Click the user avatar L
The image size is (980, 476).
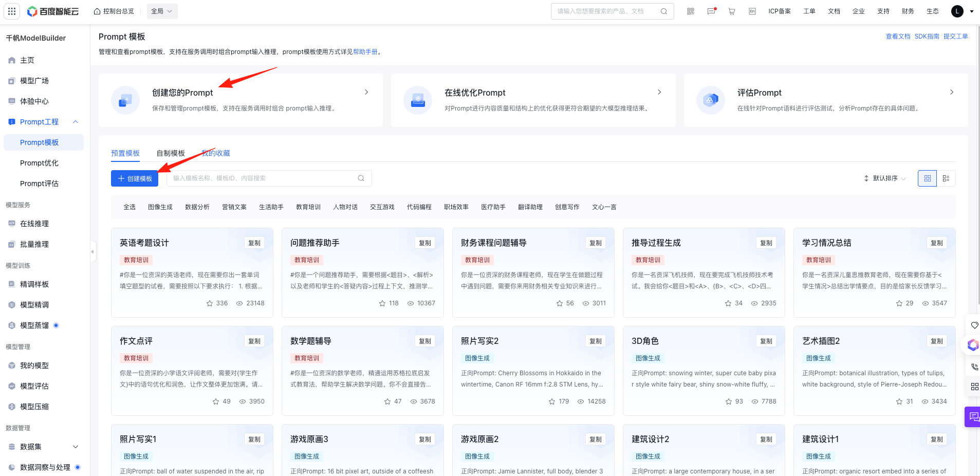coord(957,11)
